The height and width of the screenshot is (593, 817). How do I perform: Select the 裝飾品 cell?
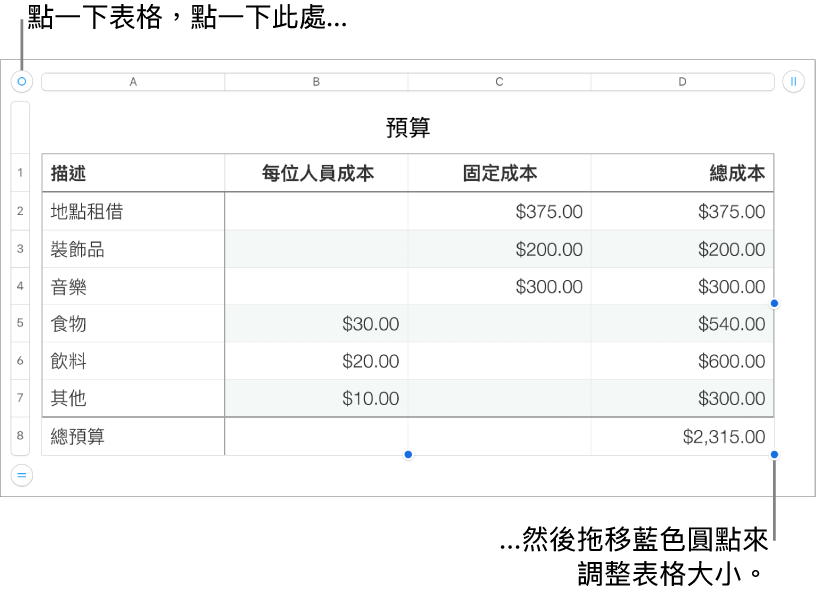pyautogui.click(x=133, y=249)
